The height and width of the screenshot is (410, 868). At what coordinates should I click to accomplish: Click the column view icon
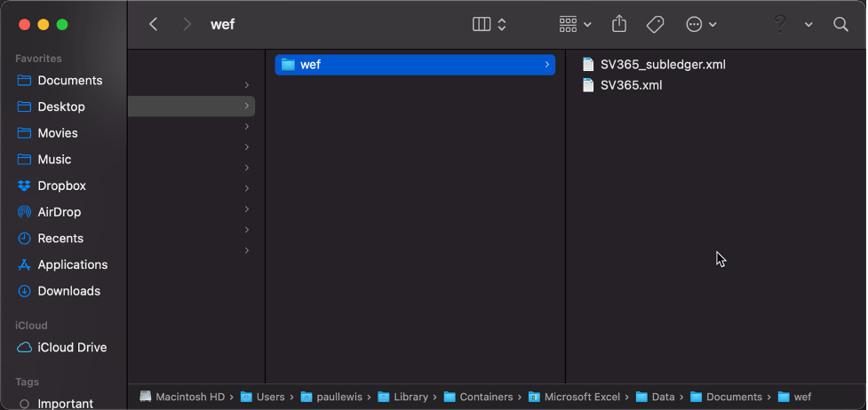pos(482,25)
